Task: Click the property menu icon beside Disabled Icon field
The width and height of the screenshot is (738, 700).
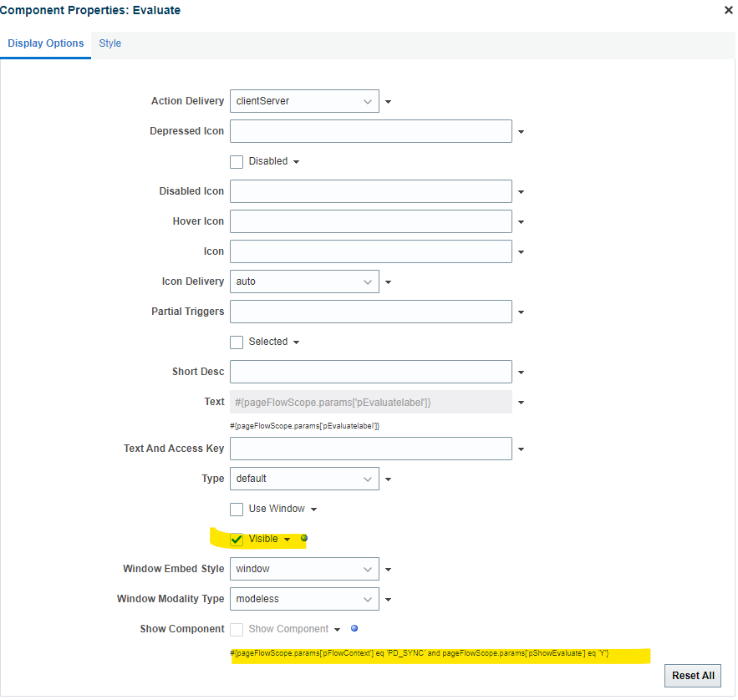Action: [521, 191]
